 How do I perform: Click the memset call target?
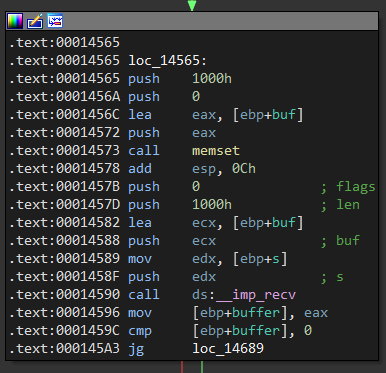click(216, 151)
